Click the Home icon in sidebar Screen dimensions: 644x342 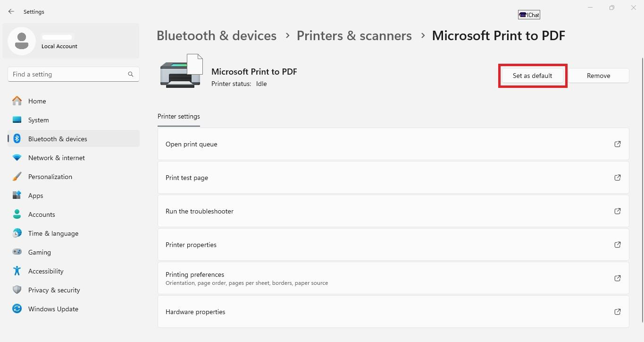(17, 101)
